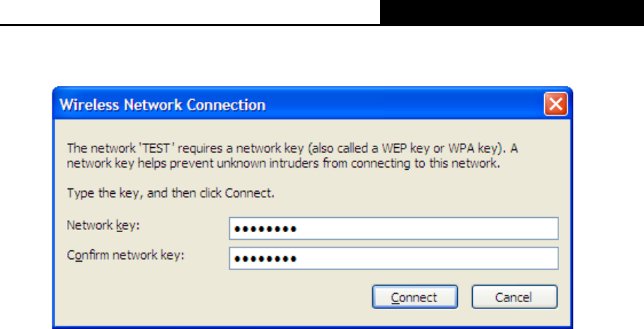
Task: Focus the Confirm network key field
Action: click(x=393, y=258)
